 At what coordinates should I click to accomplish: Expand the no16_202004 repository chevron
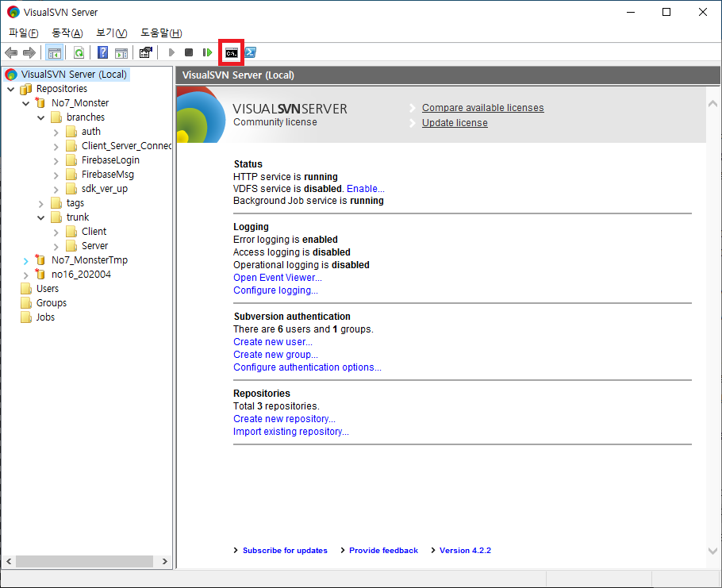click(x=25, y=275)
